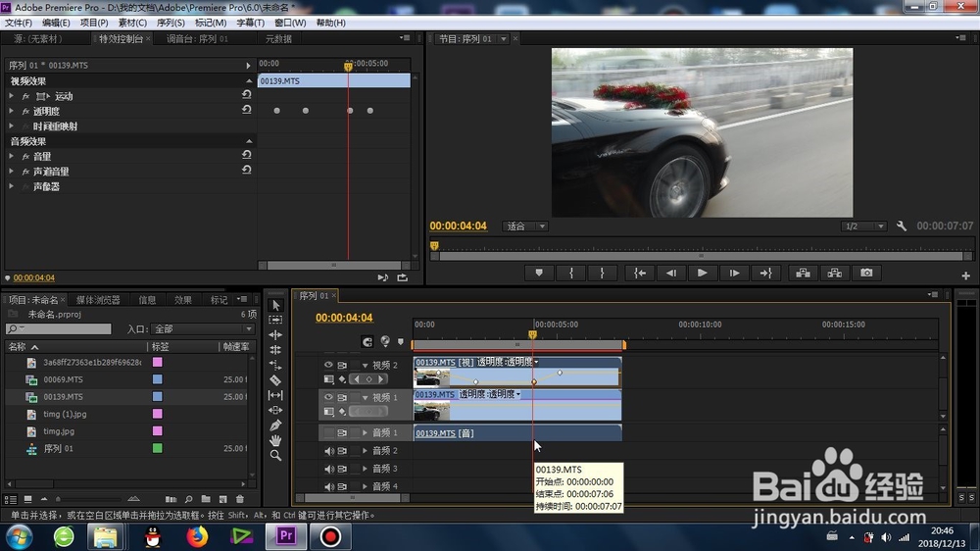The height and width of the screenshot is (551, 980).
Task: Toggle sync lock for 视频 1
Action: click(x=342, y=396)
